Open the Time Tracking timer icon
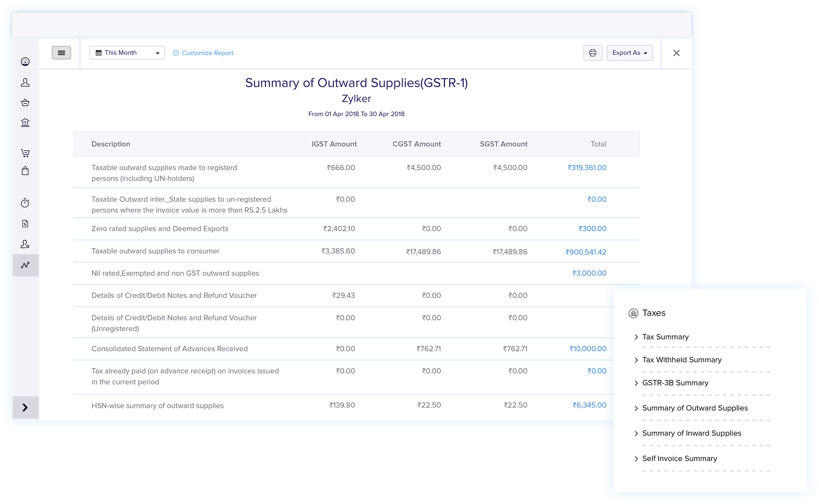 tap(26, 202)
